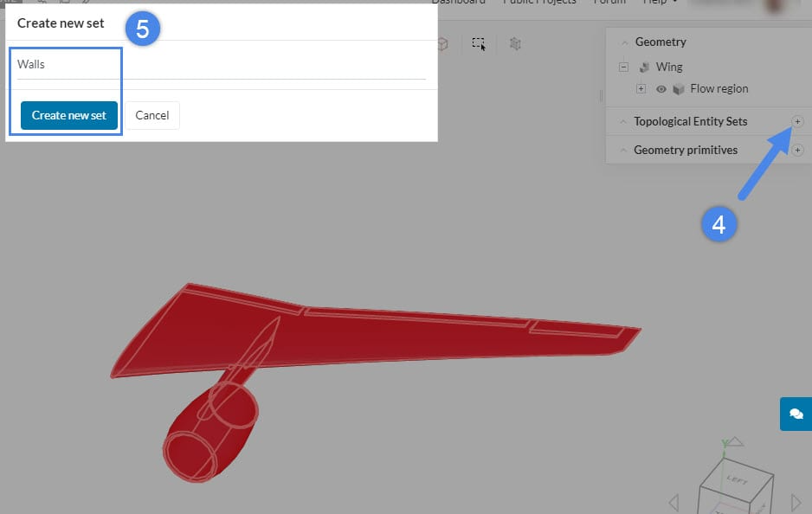Viewport: 812px width, 514px height.
Task: Click the box selection tool icon
Action: click(478, 43)
